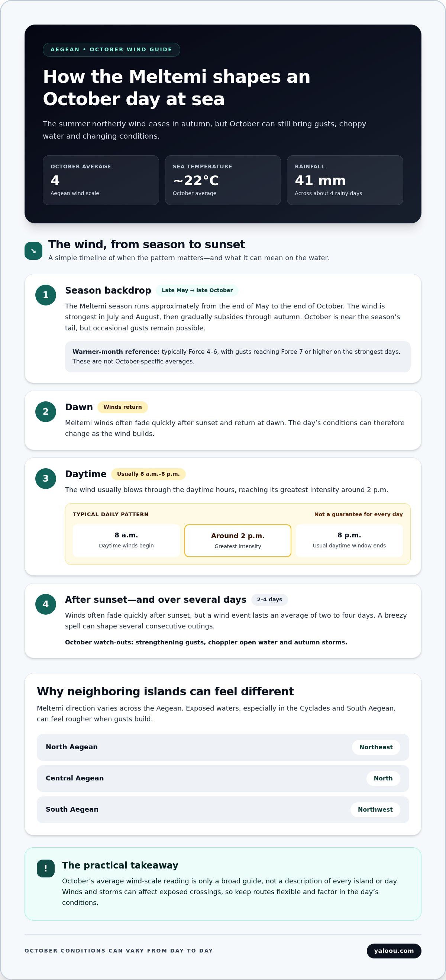Click the step 3 circle next to Daytime
Viewport: 446px width, 980px height.
(46, 479)
